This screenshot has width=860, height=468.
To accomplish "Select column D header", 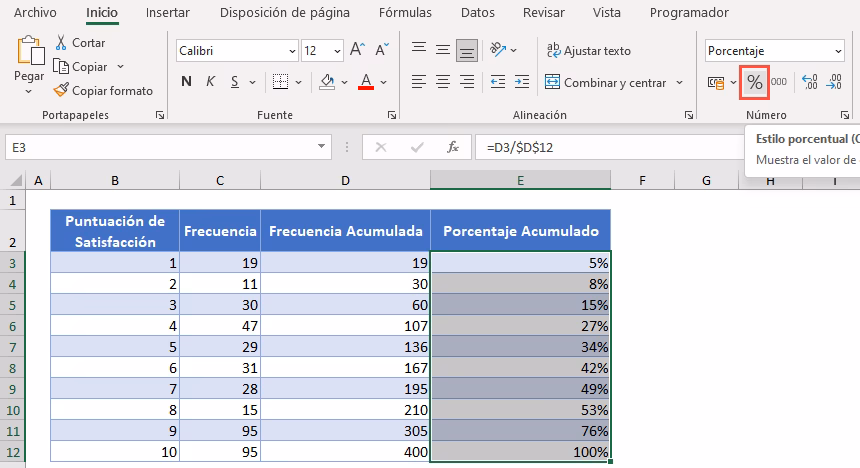I will tap(345, 181).
